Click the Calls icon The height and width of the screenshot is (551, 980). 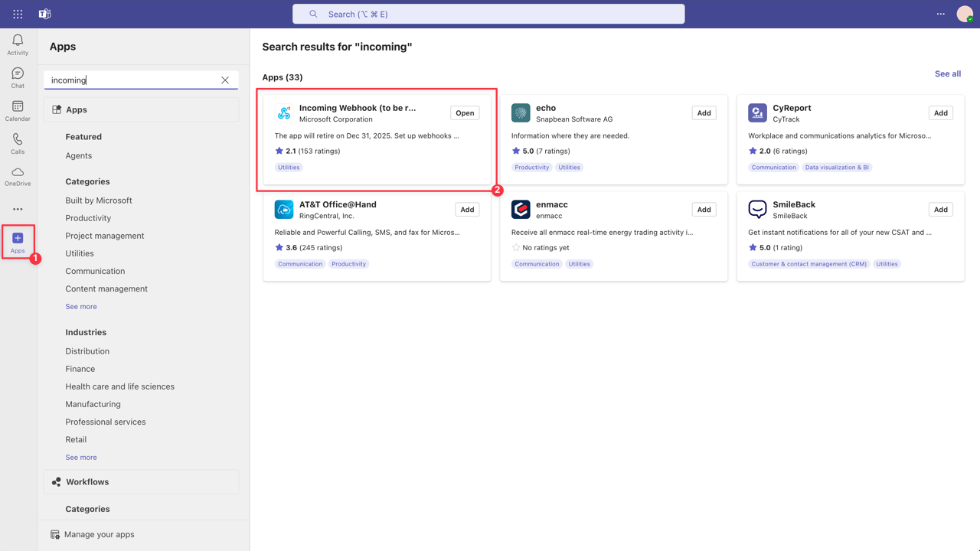click(17, 142)
